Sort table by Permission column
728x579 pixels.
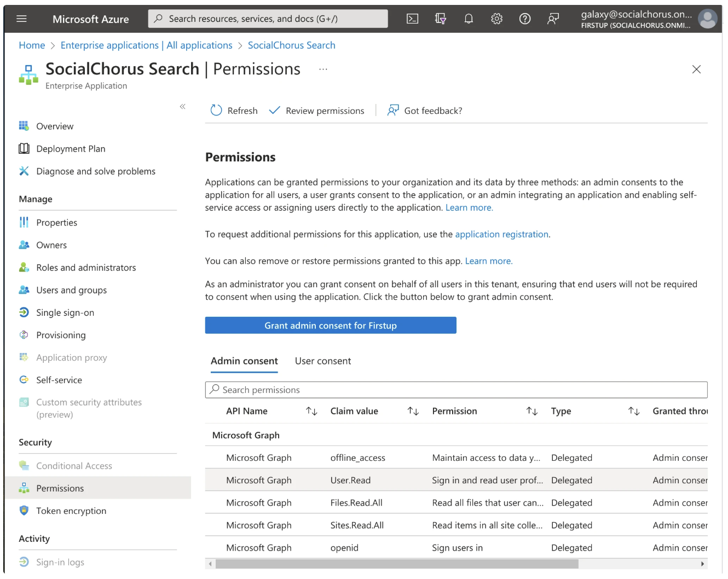coord(532,411)
